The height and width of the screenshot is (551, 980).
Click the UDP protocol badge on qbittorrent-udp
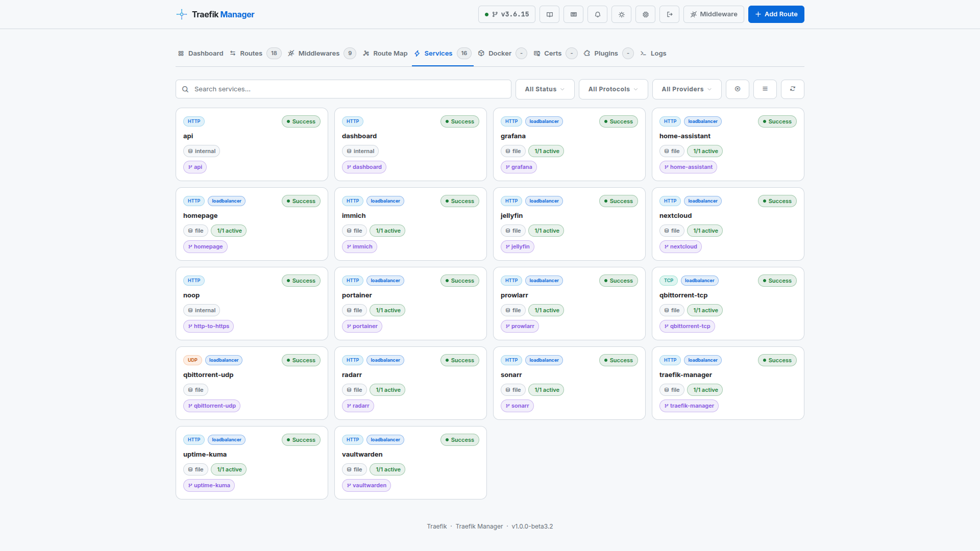point(192,360)
